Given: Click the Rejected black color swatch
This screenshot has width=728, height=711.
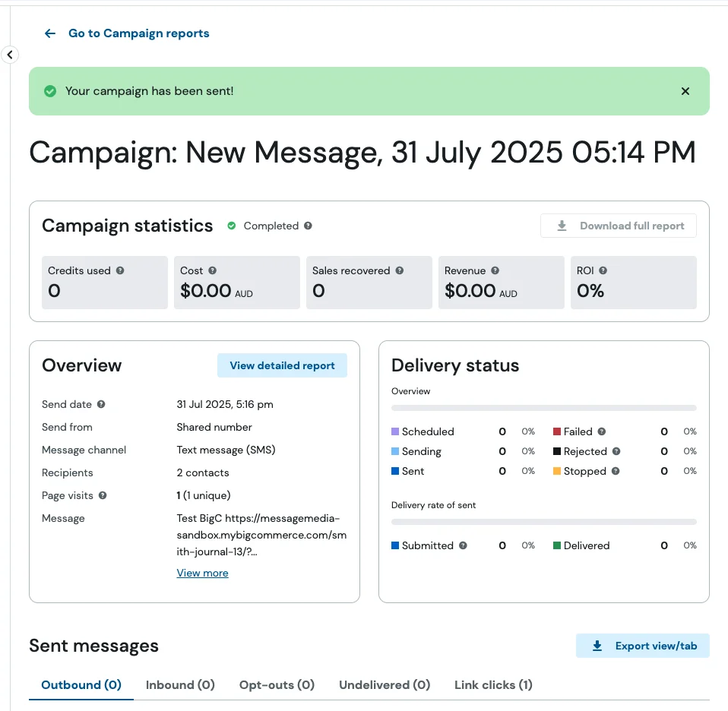Looking at the screenshot, I should 557,451.
